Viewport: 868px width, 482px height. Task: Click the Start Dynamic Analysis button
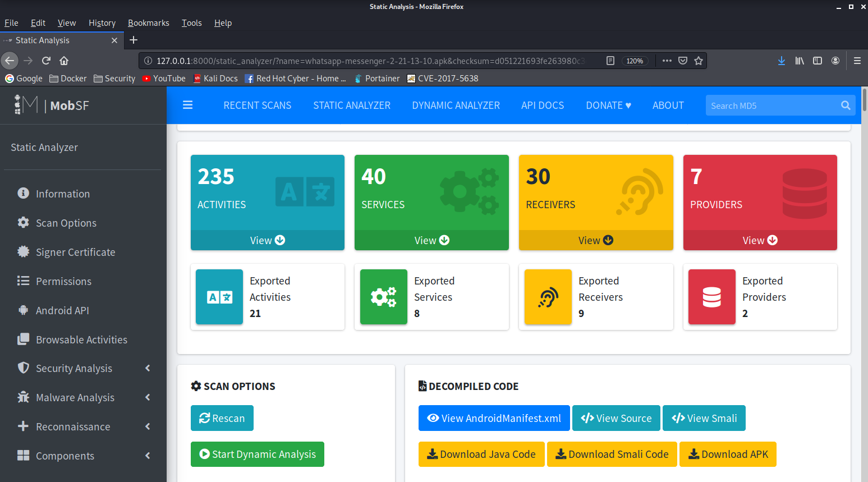tap(258, 454)
